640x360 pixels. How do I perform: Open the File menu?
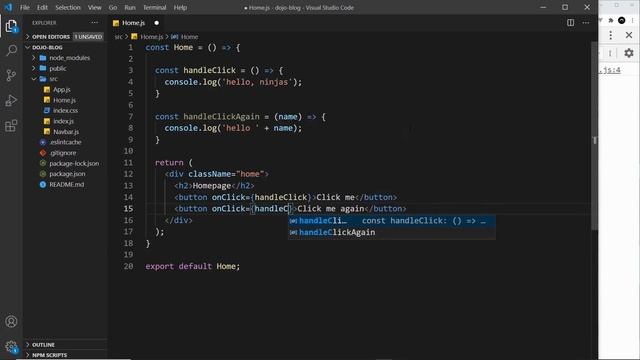coord(24,7)
